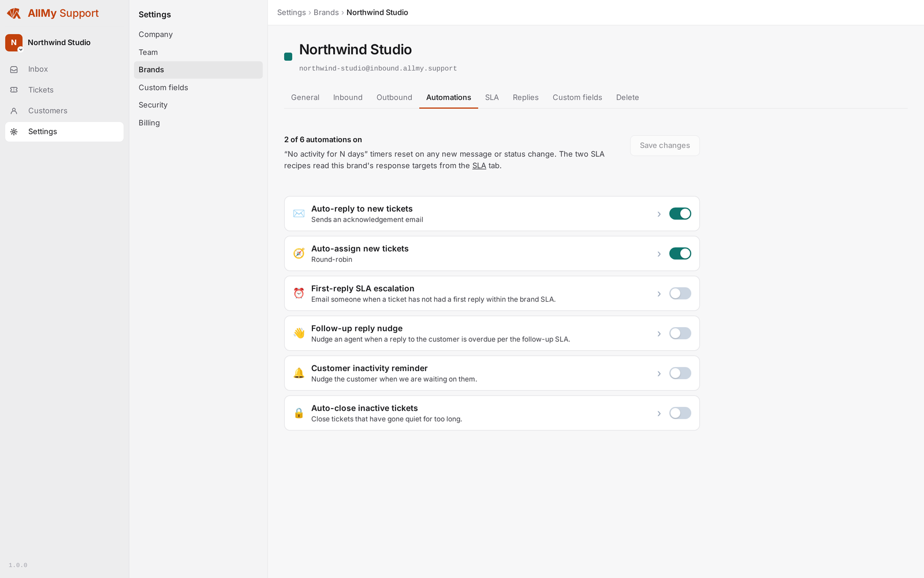Open the workspace switcher dropdown arrow
This screenshot has width=924, height=578.
point(21,50)
